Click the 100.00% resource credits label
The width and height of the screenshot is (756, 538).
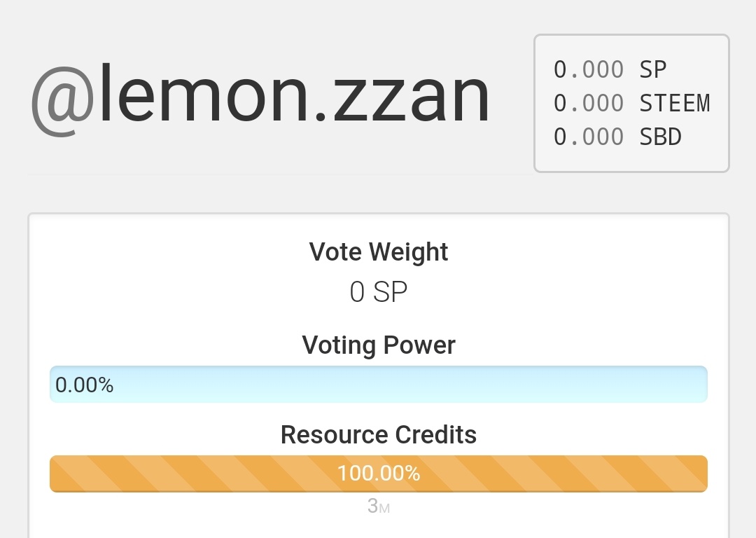379,474
